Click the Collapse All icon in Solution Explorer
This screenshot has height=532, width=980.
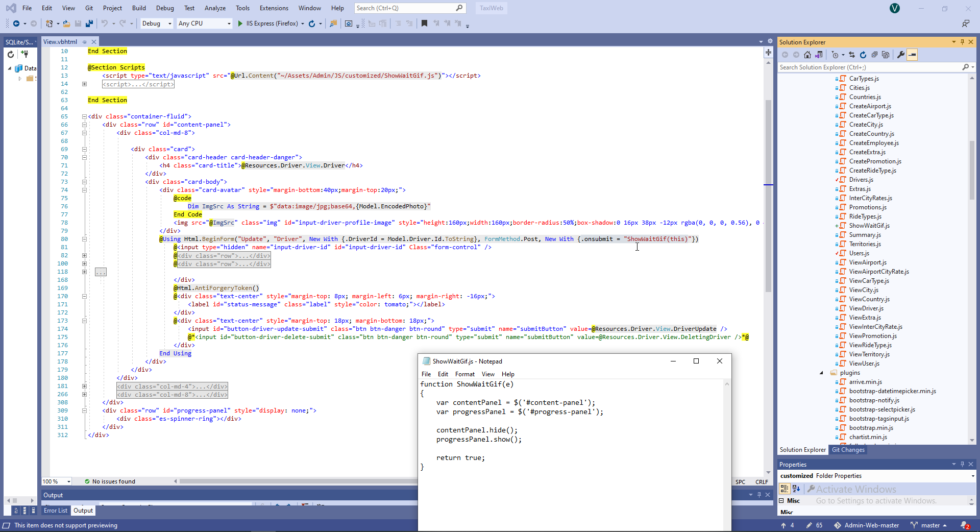coord(874,55)
